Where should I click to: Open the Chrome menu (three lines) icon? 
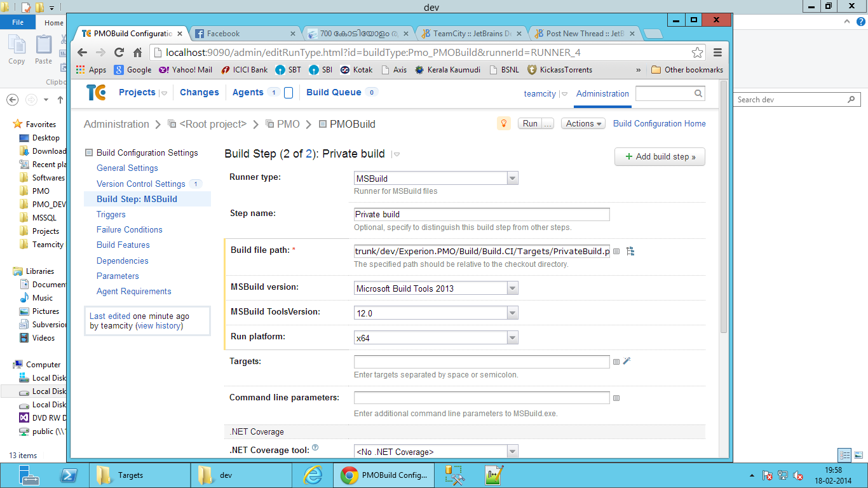tap(718, 52)
